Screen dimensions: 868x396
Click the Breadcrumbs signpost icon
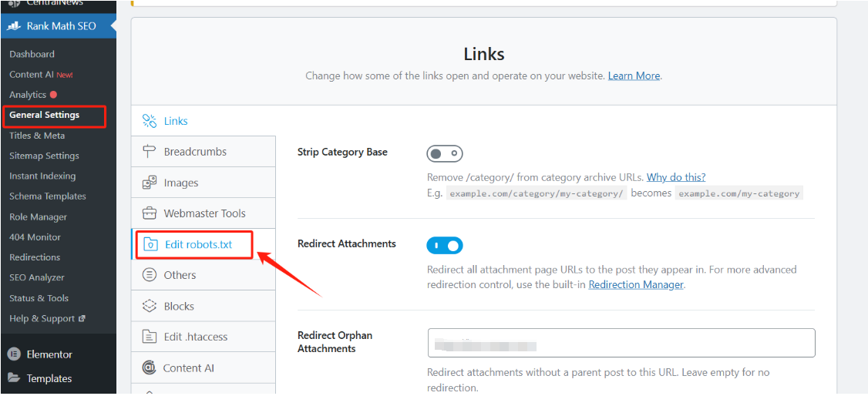pyautogui.click(x=150, y=152)
